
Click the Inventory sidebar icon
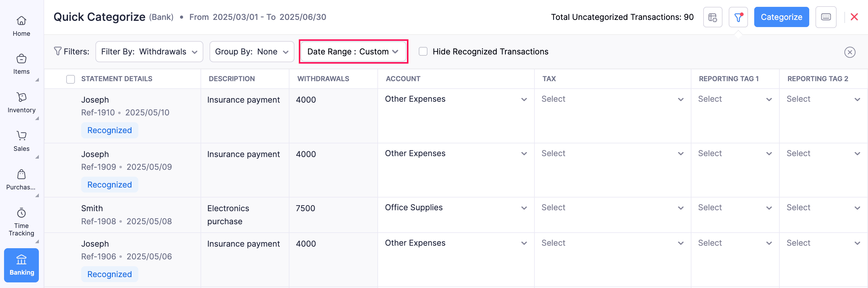coord(21,101)
